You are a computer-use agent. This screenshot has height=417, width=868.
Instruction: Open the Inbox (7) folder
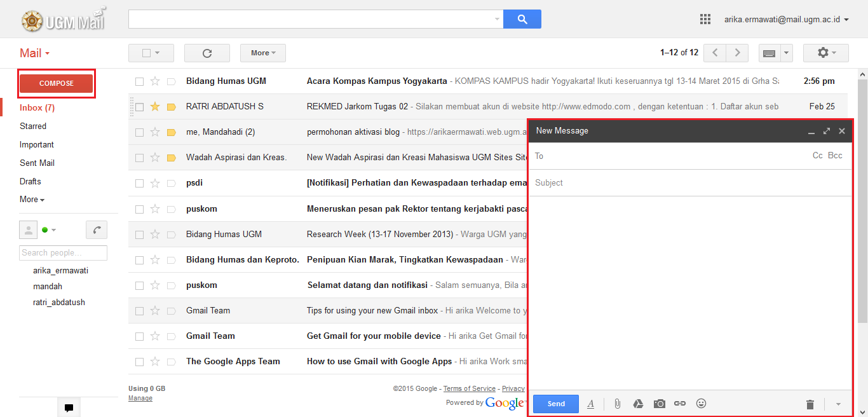[37, 108]
